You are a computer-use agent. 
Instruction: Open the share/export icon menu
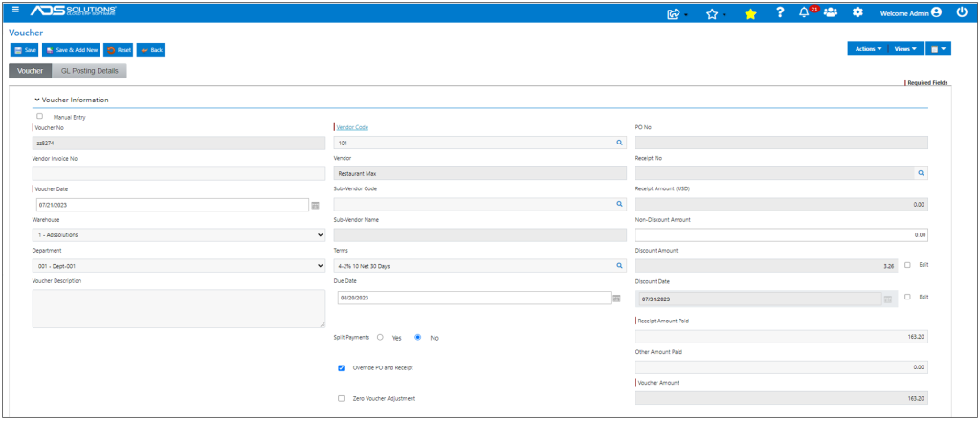pos(677,13)
